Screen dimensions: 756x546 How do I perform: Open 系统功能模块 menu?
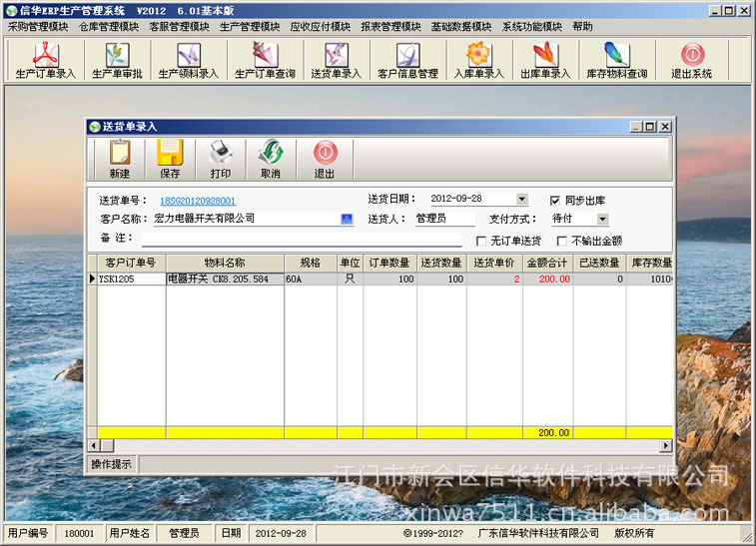[x=532, y=27]
